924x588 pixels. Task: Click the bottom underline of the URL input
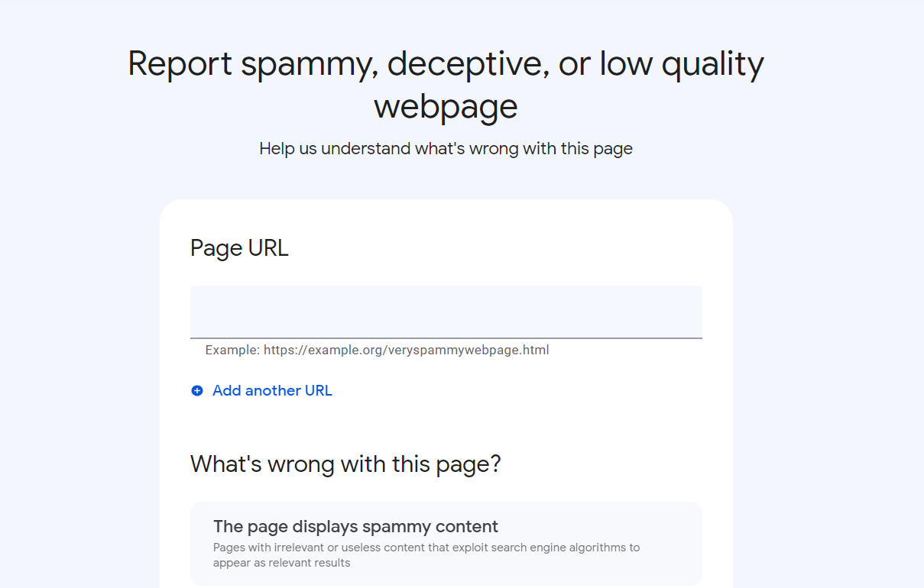(x=446, y=338)
